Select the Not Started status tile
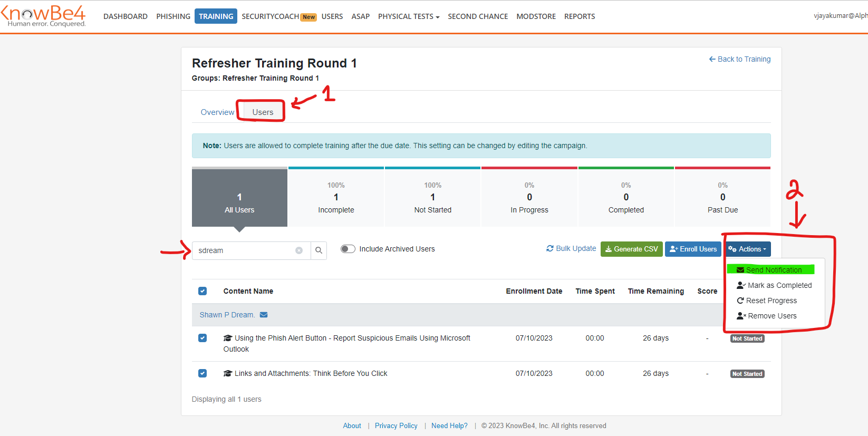 pos(432,197)
